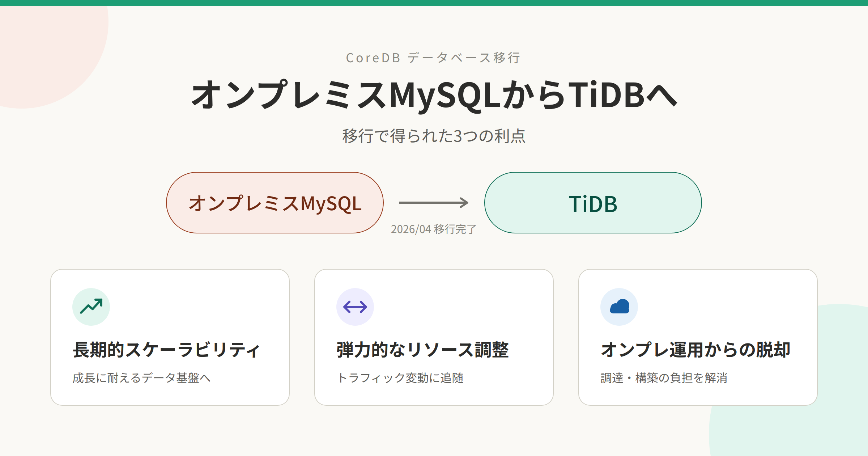Viewport: 868px width, 456px height.
Task: Click the card title オンプレ運用からの脱却
Action: pyautogui.click(x=695, y=350)
